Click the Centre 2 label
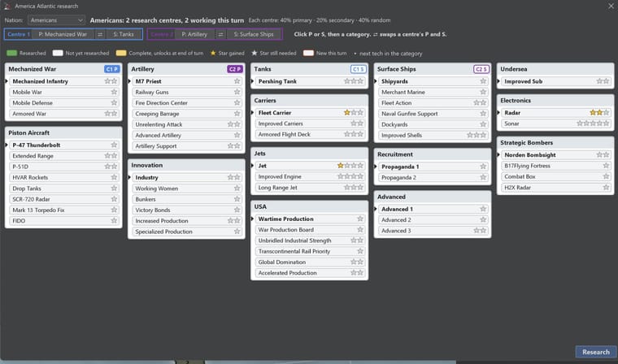The height and width of the screenshot is (364, 618). [162, 34]
